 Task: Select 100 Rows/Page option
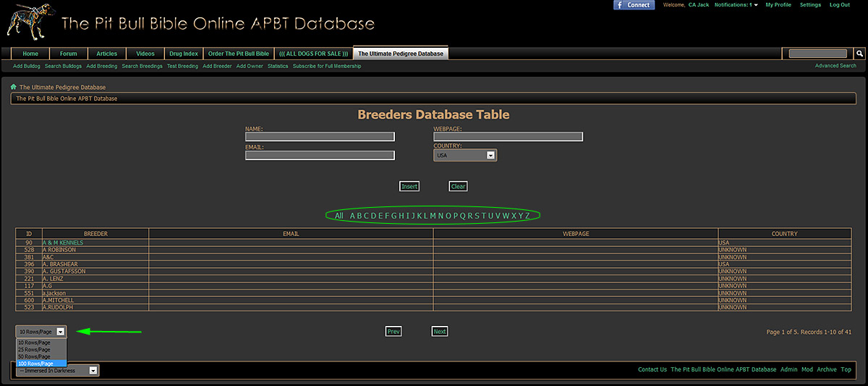tap(36, 364)
